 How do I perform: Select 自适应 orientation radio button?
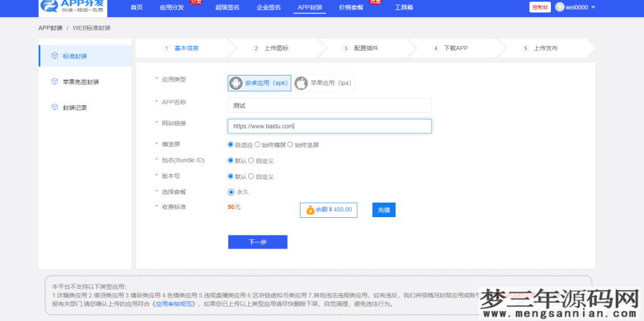230,145
